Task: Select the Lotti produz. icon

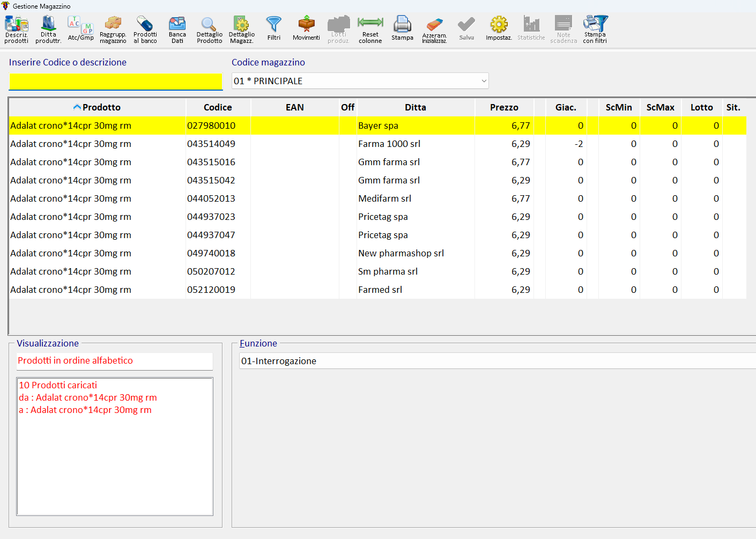Action: [x=338, y=29]
